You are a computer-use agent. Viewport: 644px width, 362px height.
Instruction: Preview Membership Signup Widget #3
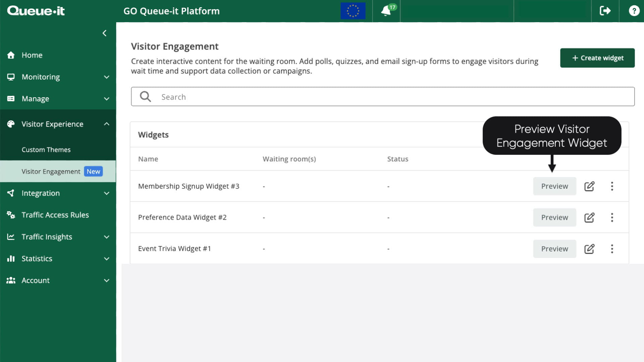[x=554, y=186]
